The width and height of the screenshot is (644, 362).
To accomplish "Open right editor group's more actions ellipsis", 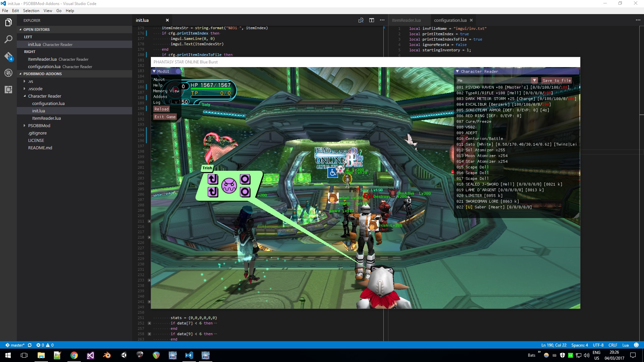I will [638, 20].
